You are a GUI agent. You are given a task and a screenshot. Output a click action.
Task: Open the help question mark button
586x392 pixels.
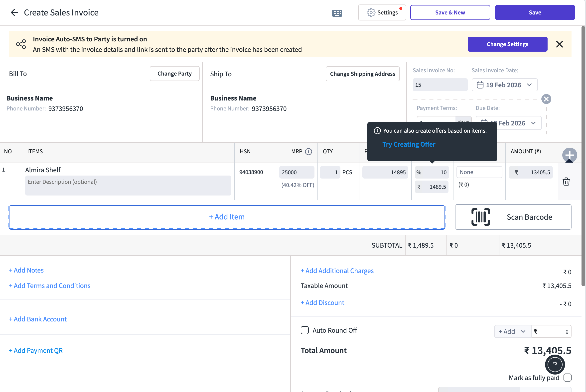555,365
